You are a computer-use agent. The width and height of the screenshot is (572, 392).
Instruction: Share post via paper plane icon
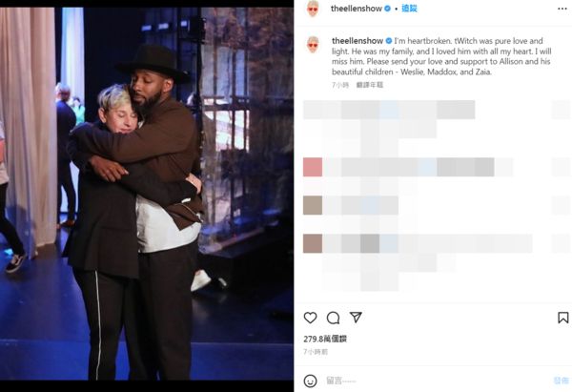click(356, 318)
